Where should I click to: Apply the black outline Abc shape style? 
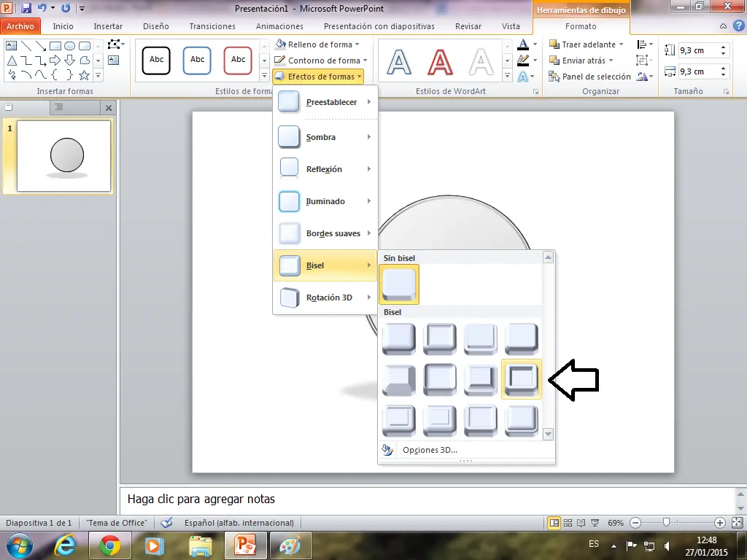tap(156, 61)
